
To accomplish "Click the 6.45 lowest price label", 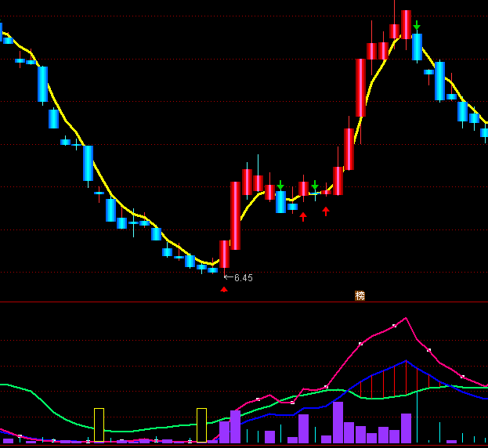I will pyautogui.click(x=243, y=278).
